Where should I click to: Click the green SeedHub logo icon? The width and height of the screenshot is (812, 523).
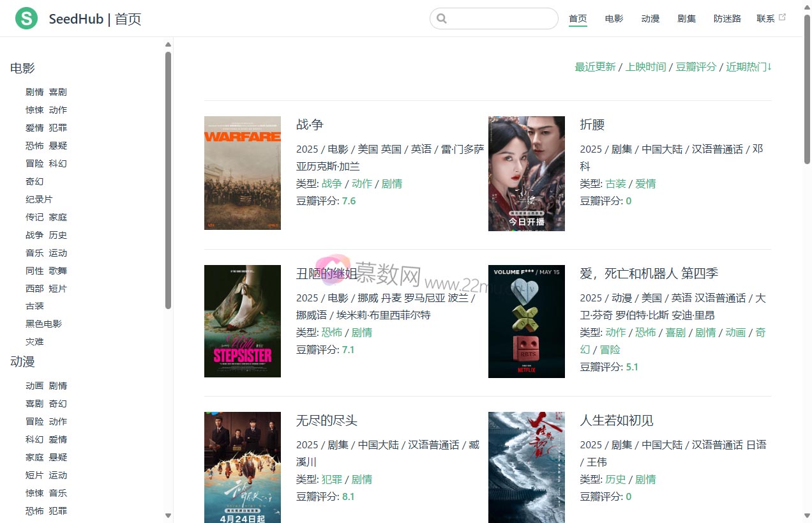26,19
